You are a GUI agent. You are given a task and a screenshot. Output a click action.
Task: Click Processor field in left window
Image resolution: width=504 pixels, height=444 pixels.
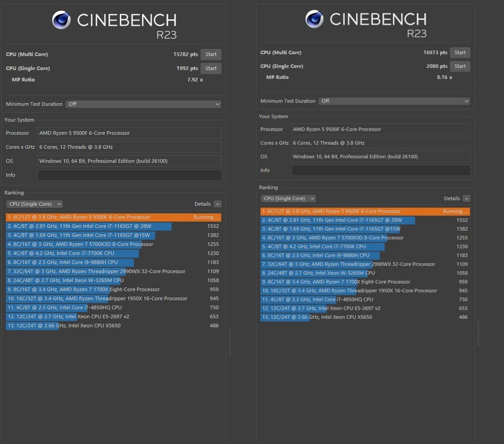click(x=129, y=133)
